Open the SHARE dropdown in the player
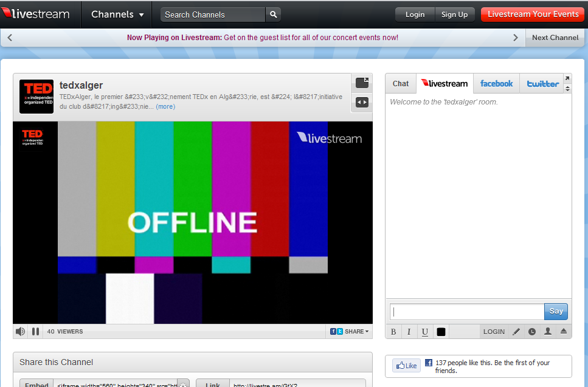588x387 pixels. coord(356,332)
